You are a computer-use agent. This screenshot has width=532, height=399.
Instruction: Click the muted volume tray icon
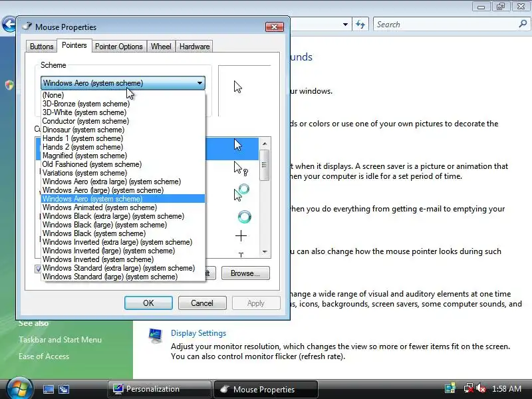click(481, 388)
